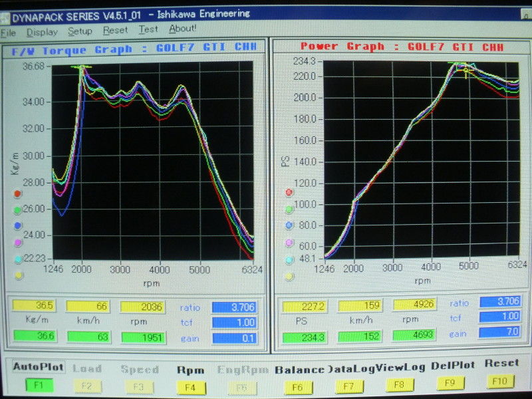The width and height of the screenshot is (532, 399).
Task: Open the About! menu
Action: coord(182,29)
